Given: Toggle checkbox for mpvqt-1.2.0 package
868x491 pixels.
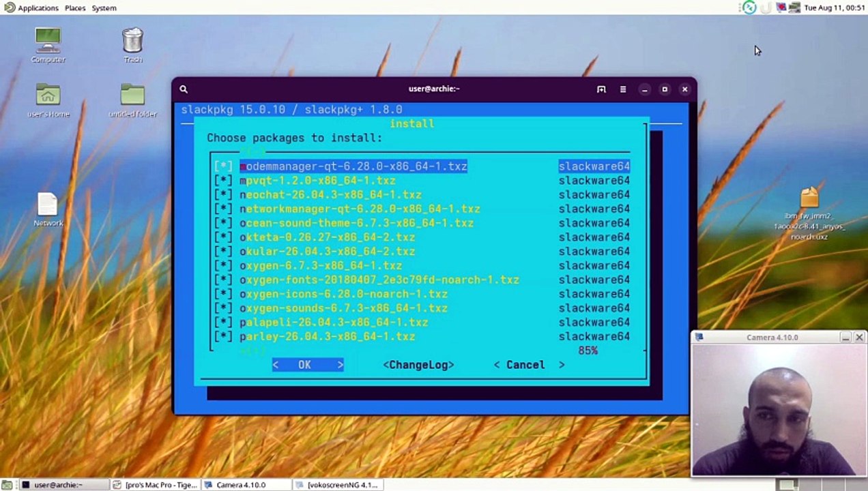Looking at the screenshot, I should pyautogui.click(x=223, y=181).
